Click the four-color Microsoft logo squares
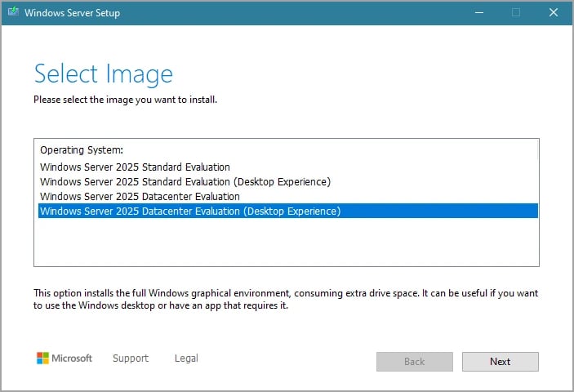 click(43, 359)
